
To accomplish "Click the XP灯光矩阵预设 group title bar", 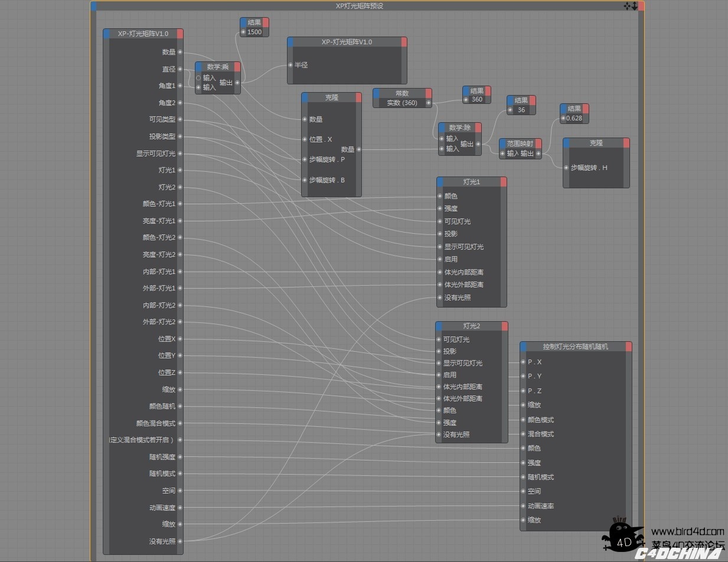I will click(360, 6).
